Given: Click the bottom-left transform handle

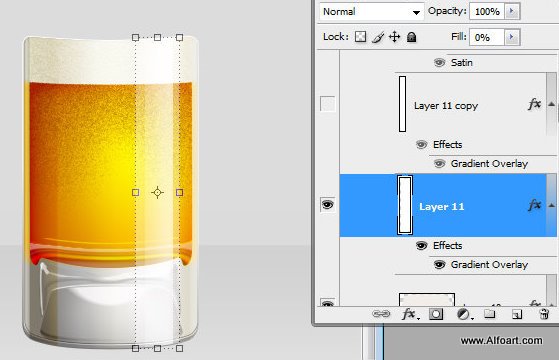Looking at the screenshot, I should [135, 348].
